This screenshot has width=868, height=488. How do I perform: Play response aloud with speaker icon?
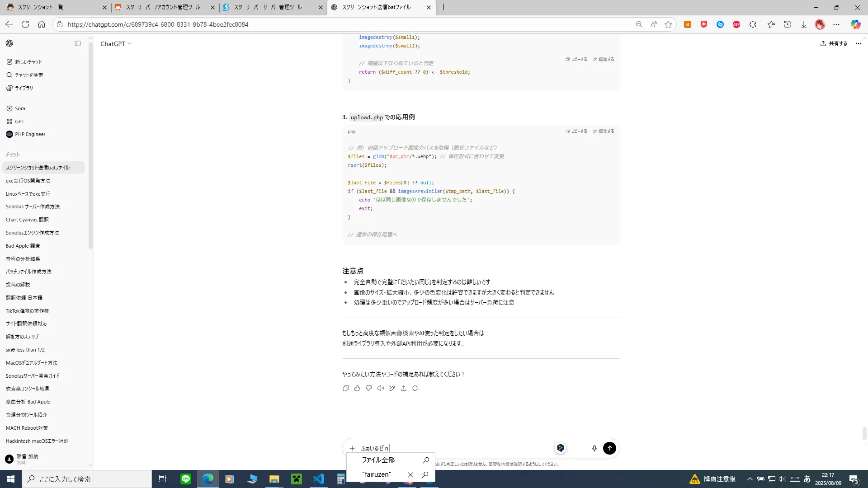click(x=381, y=388)
